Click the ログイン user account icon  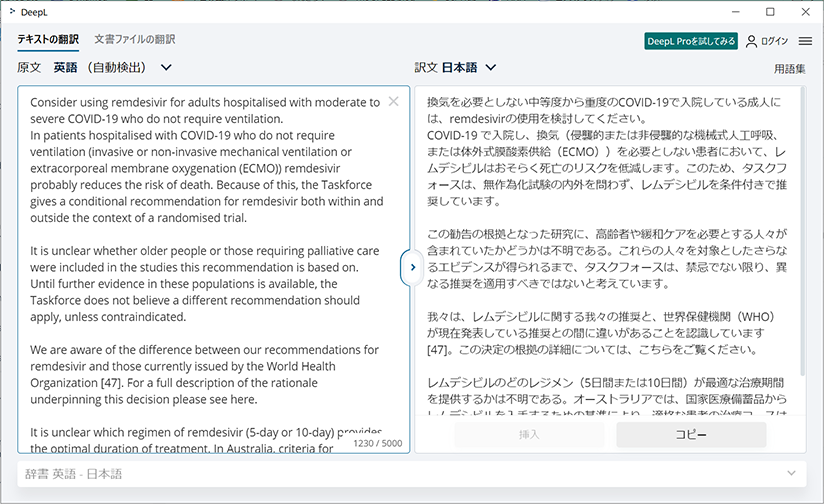point(752,41)
